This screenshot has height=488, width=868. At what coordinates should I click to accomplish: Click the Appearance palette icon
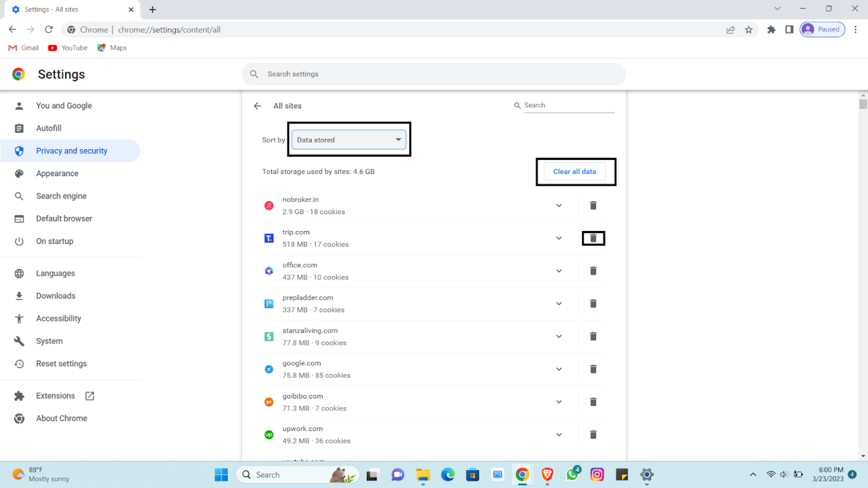click(20, 173)
